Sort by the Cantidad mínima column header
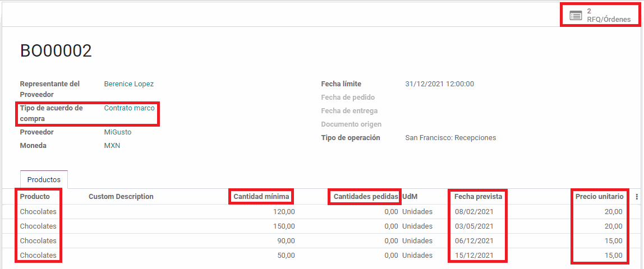The image size is (644, 269). 261,197
